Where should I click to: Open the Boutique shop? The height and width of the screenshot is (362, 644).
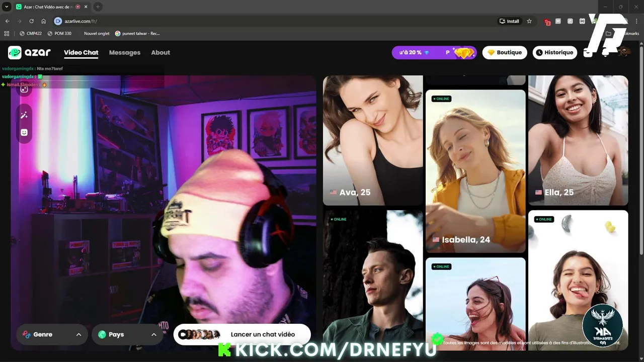point(505,52)
